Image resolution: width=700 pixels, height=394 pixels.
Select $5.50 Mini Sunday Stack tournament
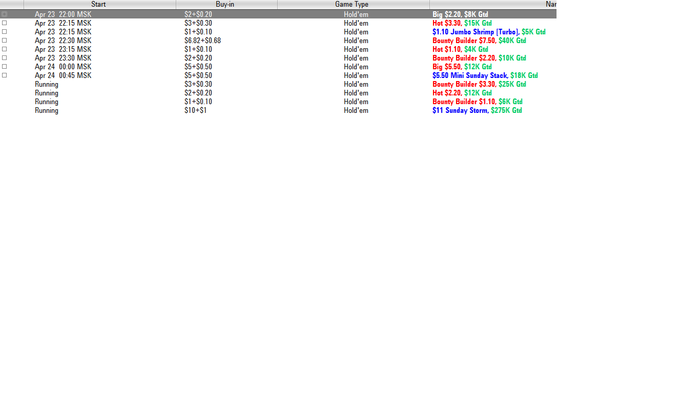tap(485, 75)
